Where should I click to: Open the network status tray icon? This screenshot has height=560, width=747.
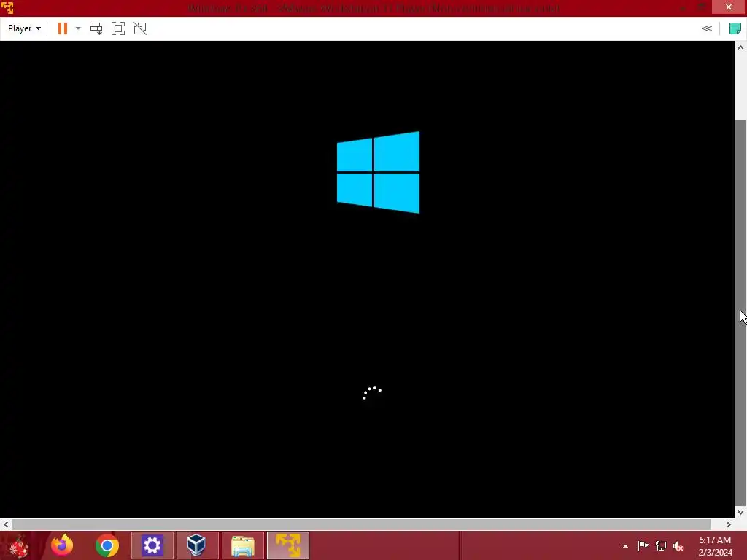point(661,545)
